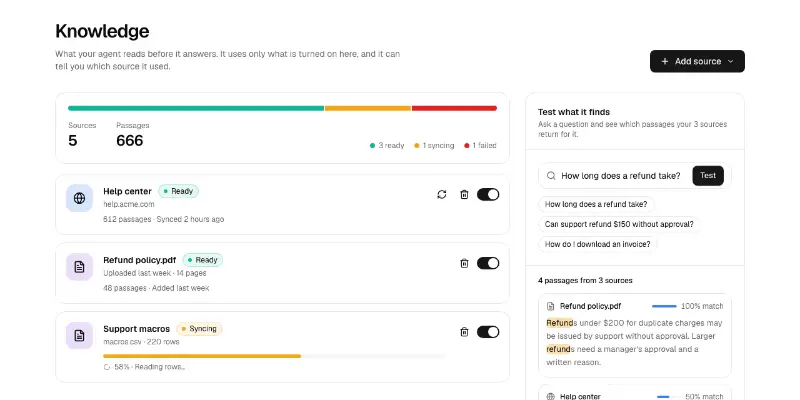Click the help.acme.com URL text

[x=129, y=205]
